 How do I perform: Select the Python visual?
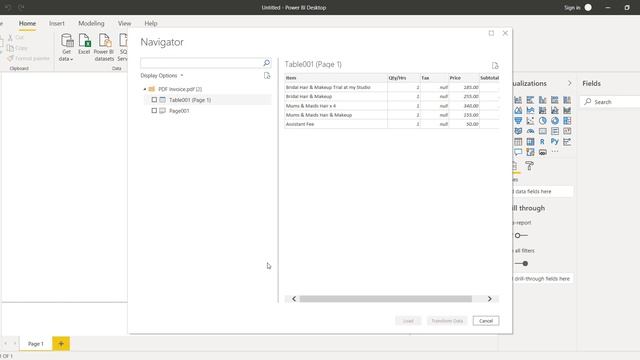click(555, 142)
